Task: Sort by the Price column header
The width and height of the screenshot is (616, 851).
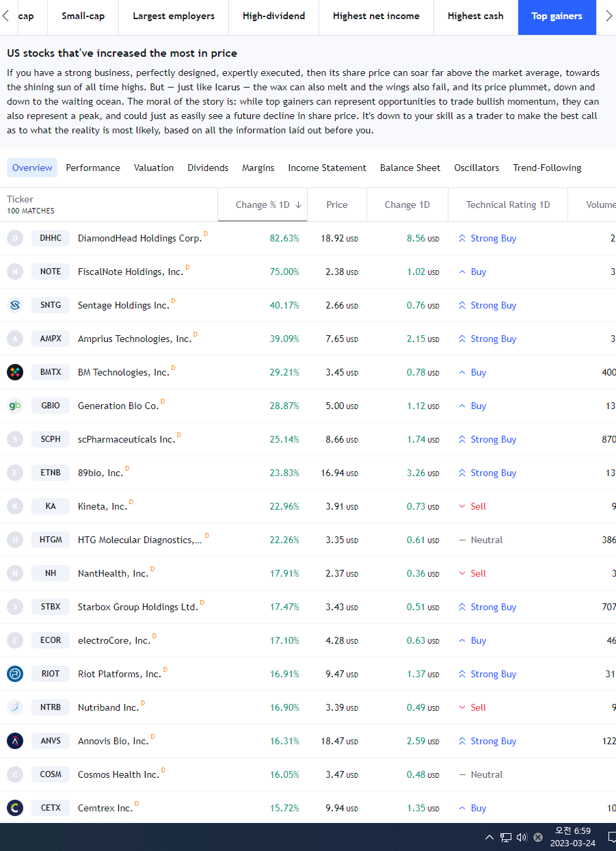Action: click(337, 205)
